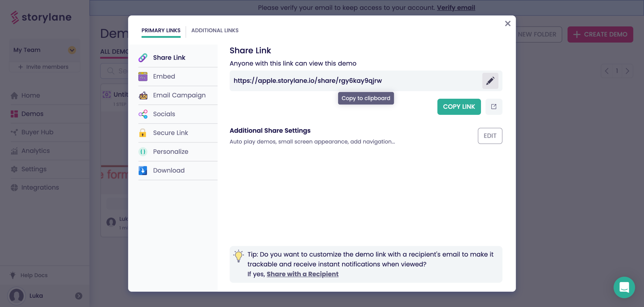The width and height of the screenshot is (644, 307).
Task: Follow the Share with a Recipient link
Action: 302,274
